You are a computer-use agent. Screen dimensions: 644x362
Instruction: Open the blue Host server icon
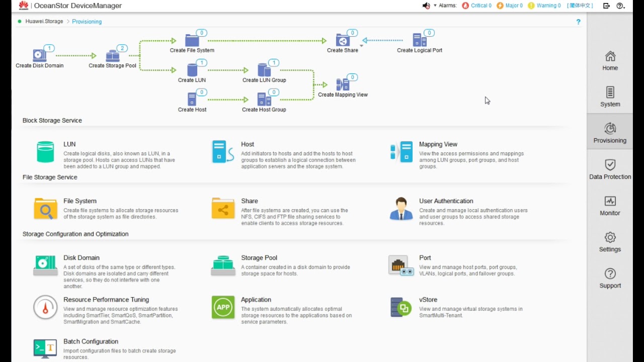(222, 152)
